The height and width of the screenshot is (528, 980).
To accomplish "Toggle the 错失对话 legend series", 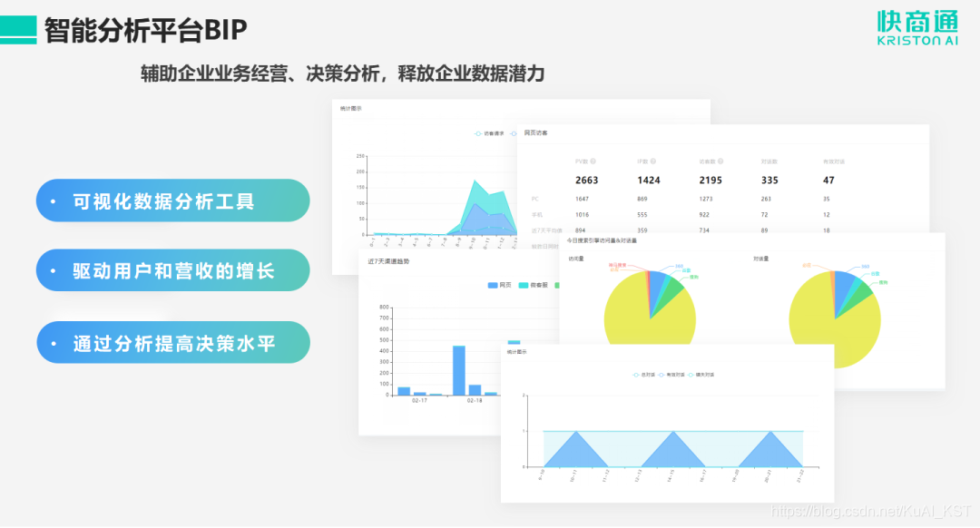I will pyautogui.click(x=701, y=375).
